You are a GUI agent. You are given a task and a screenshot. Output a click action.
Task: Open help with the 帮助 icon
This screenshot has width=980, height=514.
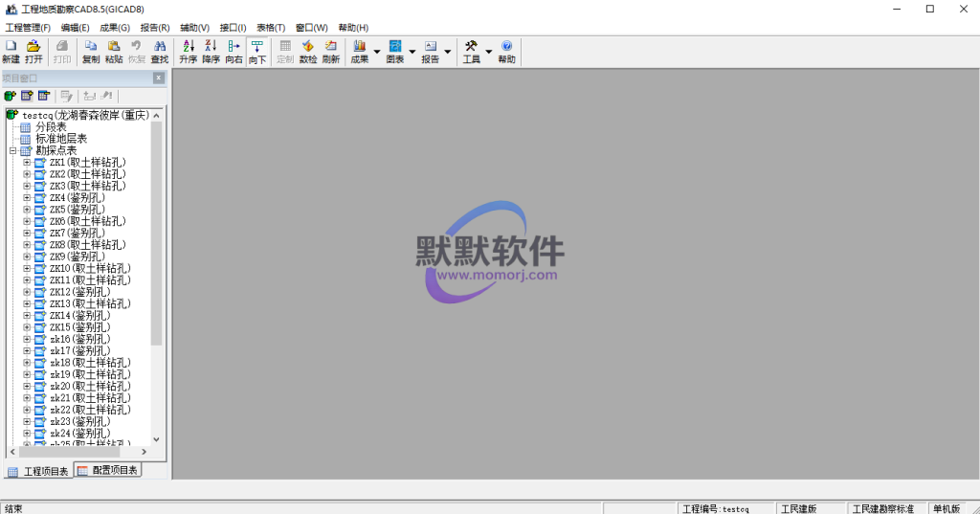(506, 52)
